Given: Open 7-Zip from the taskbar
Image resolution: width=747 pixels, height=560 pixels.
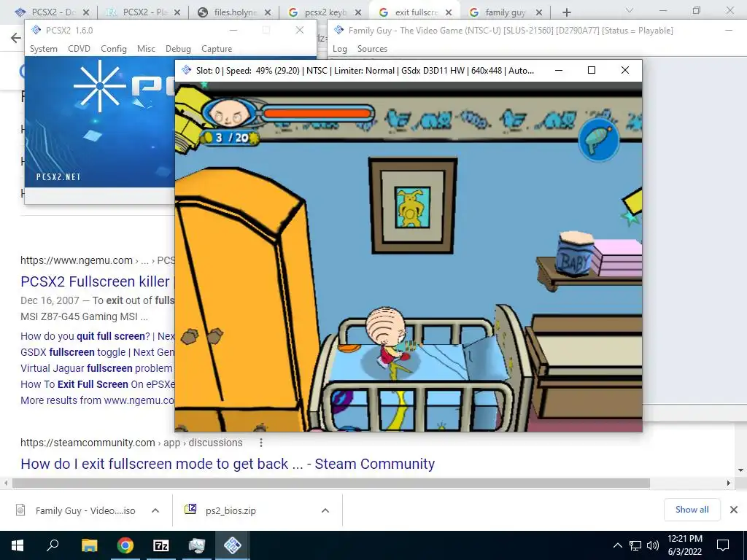Looking at the screenshot, I should point(161,545).
